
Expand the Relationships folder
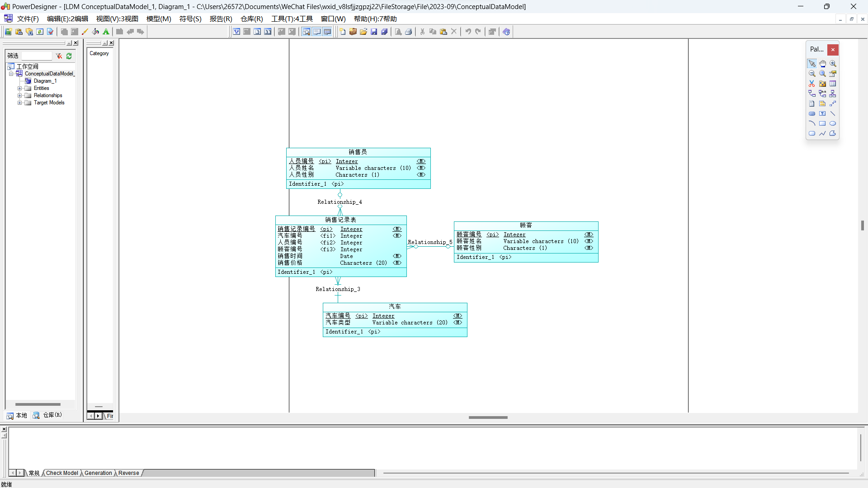pyautogui.click(x=19, y=96)
